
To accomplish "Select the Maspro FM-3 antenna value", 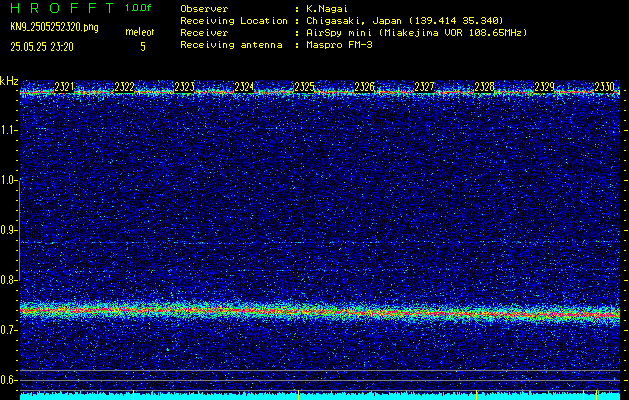I will click(x=339, y=45).
